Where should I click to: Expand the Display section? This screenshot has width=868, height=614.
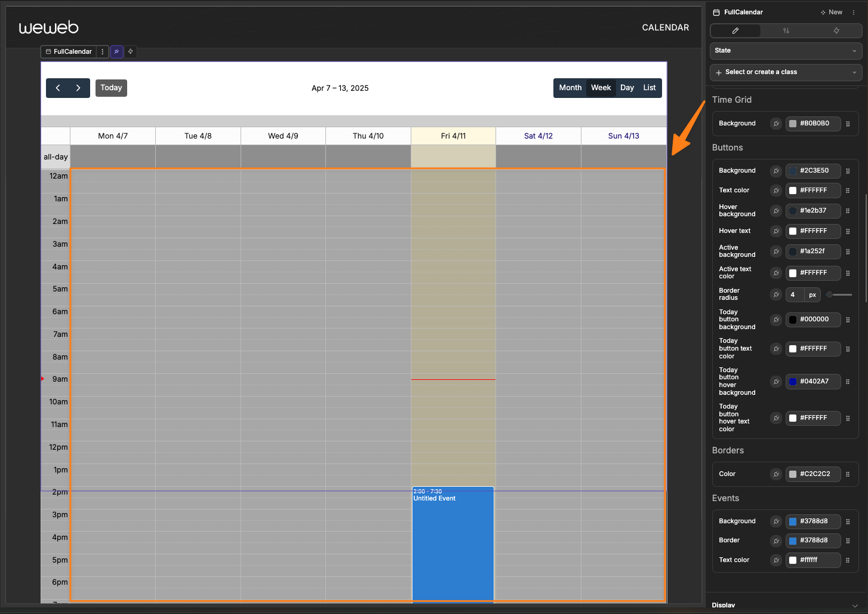[x=786, y=604]
